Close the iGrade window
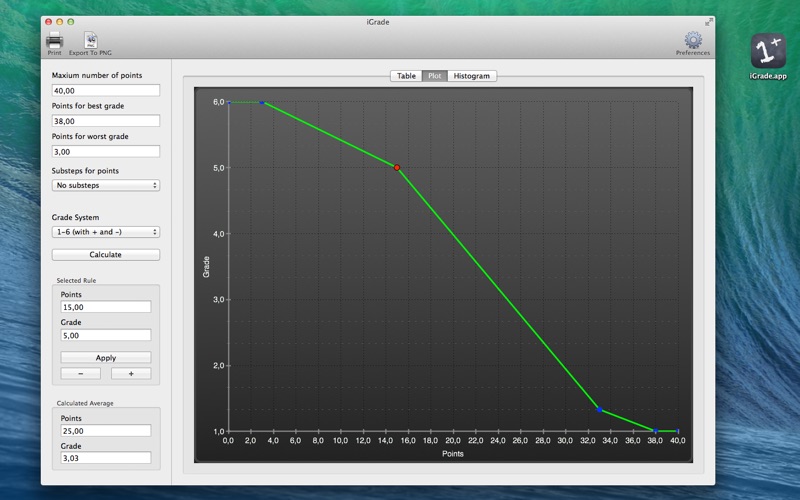This screenshot has height=500, width=800. (x=48, y=22)
